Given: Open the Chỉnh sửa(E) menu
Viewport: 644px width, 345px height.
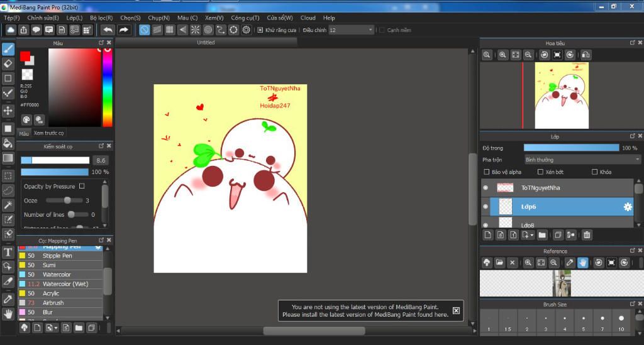Looking at the screenshot, I should click(43, 18).
